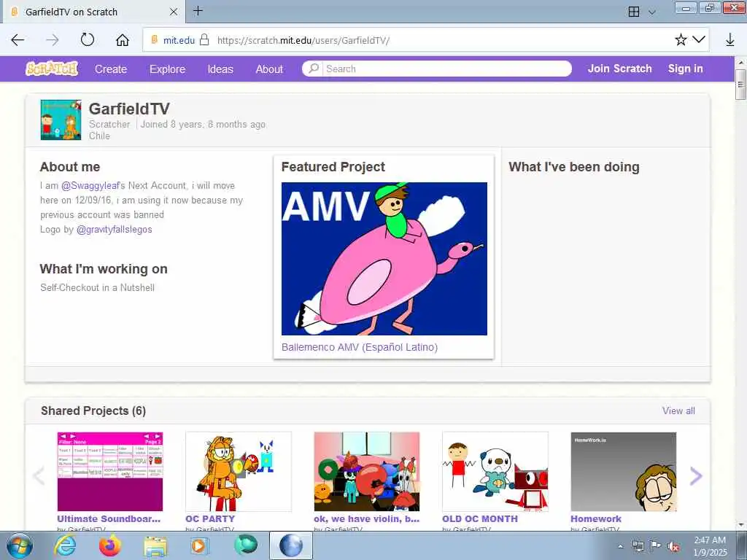Click the page vertical scrollbar thumb
Image resolution: width=747 pixels, height=560 pixels.
pyautogui.click(x=740, y=85)
